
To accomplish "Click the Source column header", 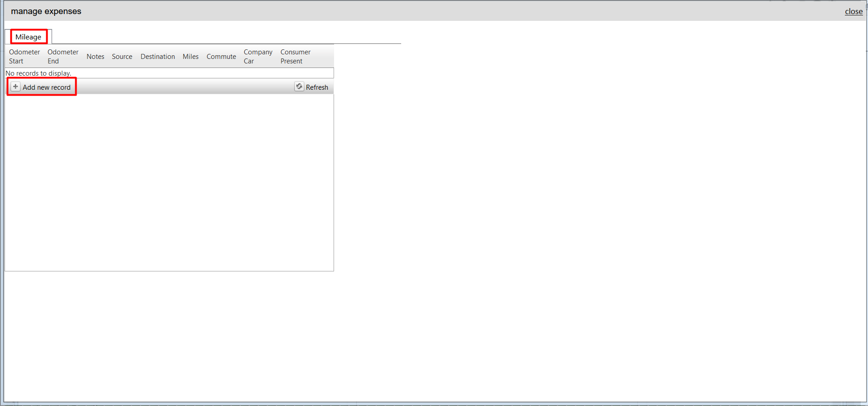I will click(122, 57).
